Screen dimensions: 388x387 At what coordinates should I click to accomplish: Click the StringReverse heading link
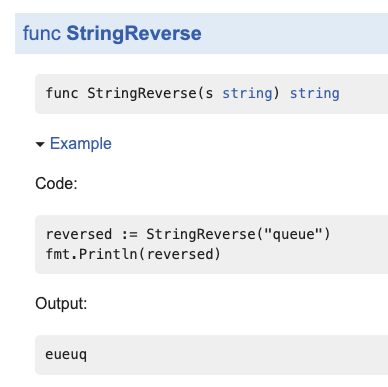[134, 34]
